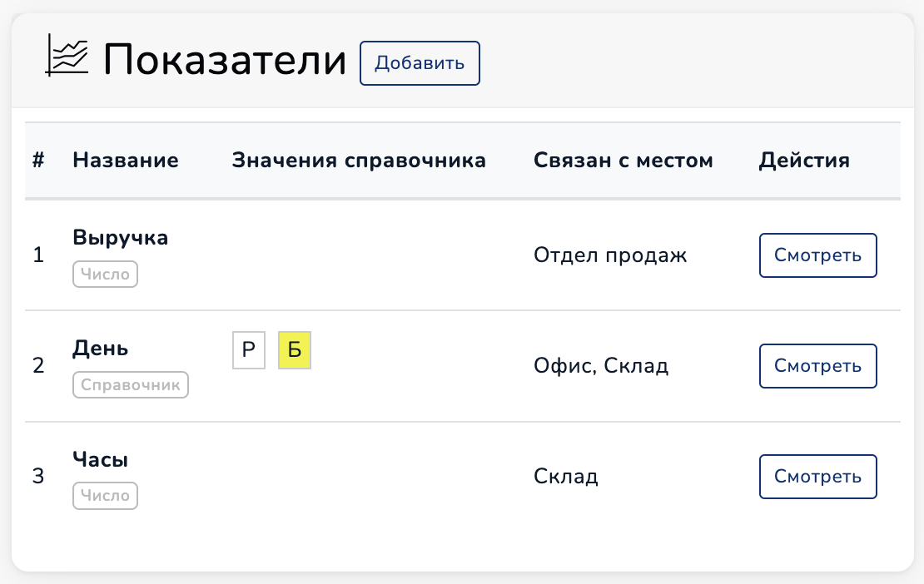This screenshot has width=924, height=584.
Task: Click the Действия column header
Action: [x=804, y=160]
